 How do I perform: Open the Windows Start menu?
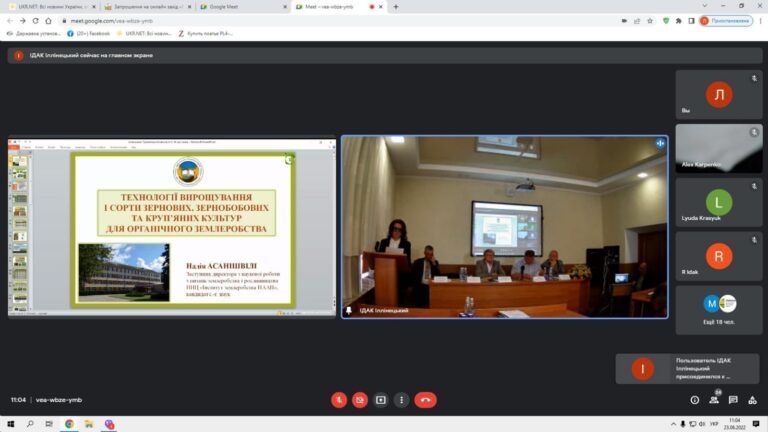click(x=9, y=424)
